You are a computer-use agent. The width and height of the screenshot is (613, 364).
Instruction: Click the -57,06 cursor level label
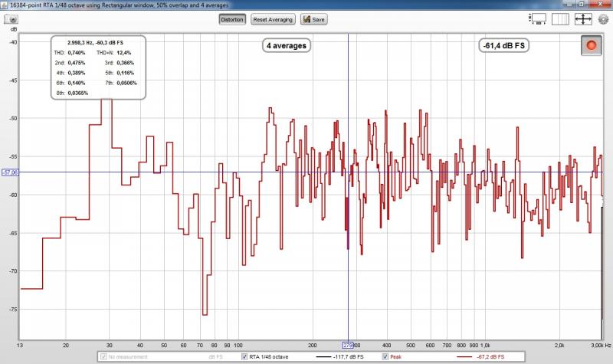tap(10, 172)
